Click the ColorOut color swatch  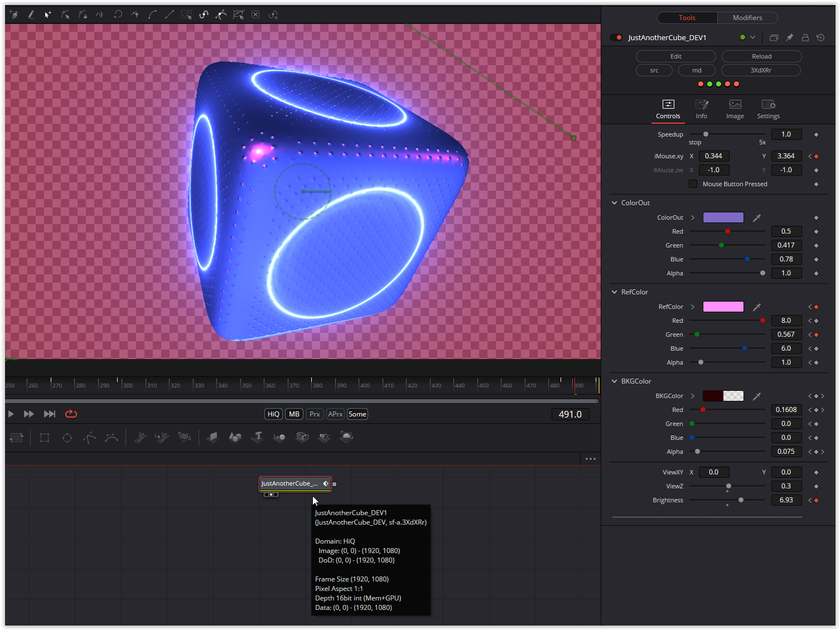723,217
